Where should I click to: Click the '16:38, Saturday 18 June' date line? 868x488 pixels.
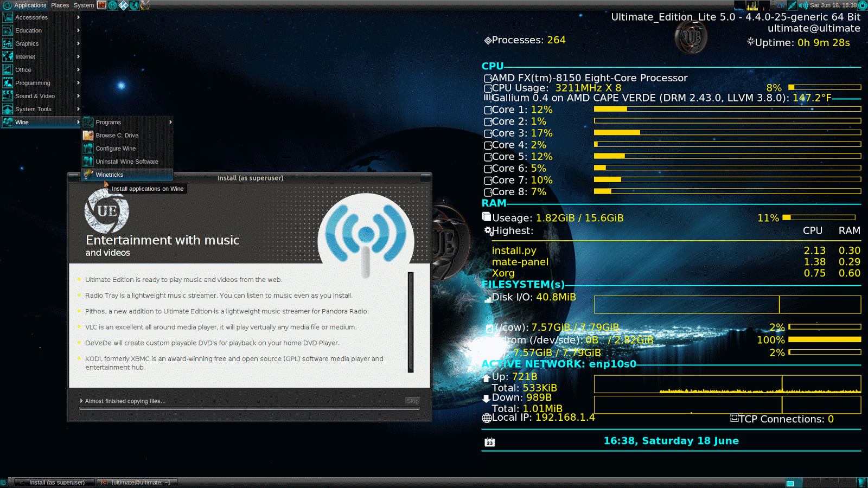coord(671,441)
